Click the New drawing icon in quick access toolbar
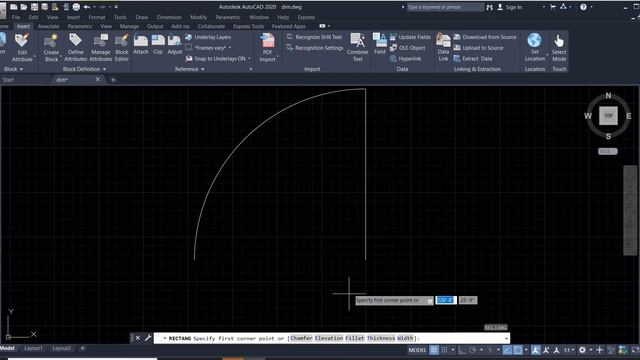Screen dimensions: 640x360 pyautogui.click(x=13, y=7)
